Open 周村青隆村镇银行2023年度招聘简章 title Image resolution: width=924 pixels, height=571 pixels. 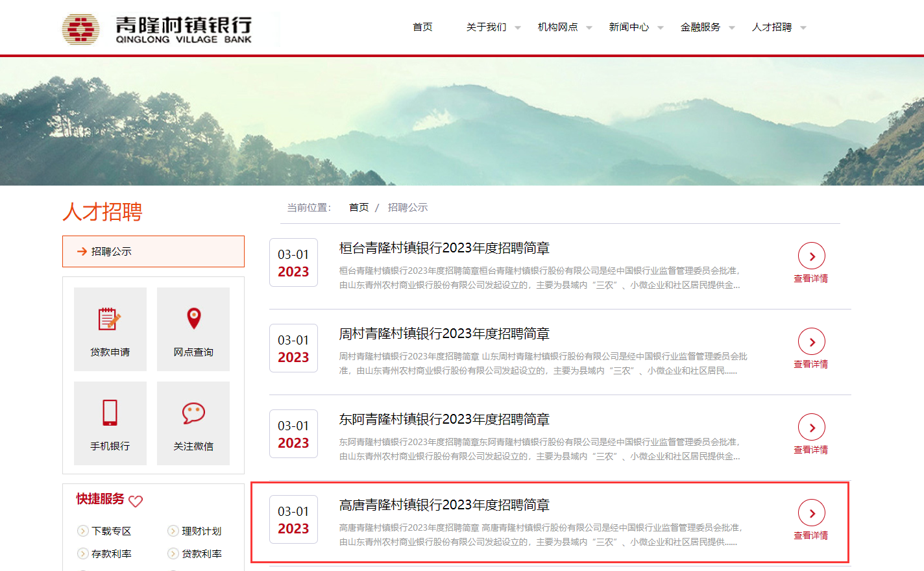point(444,334)
